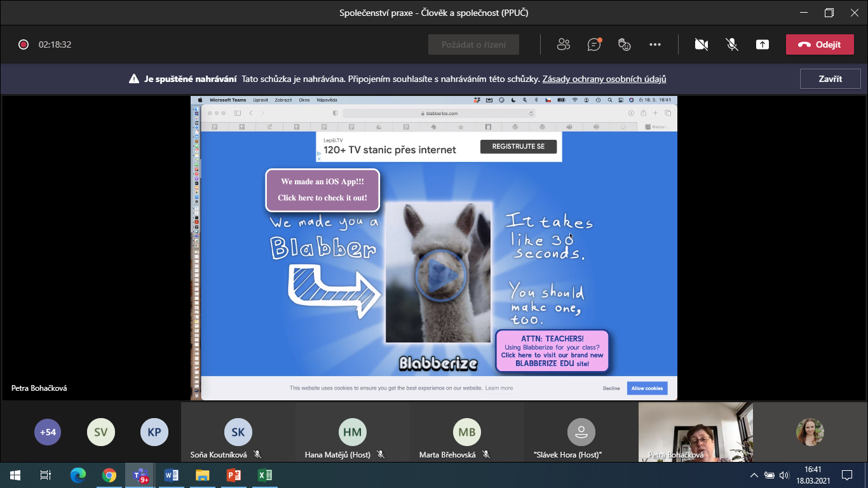Show hidden system tray icons

[x=754, y=475]
